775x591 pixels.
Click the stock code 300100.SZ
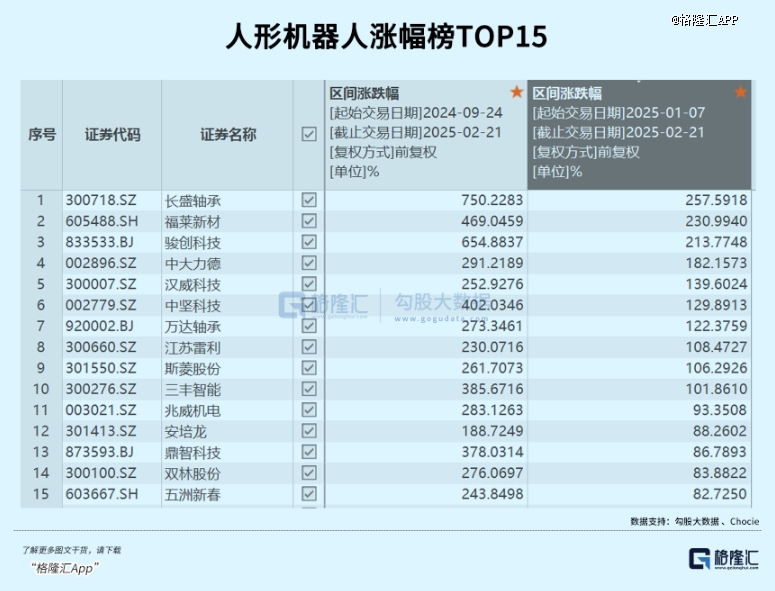tap(101, 473)
